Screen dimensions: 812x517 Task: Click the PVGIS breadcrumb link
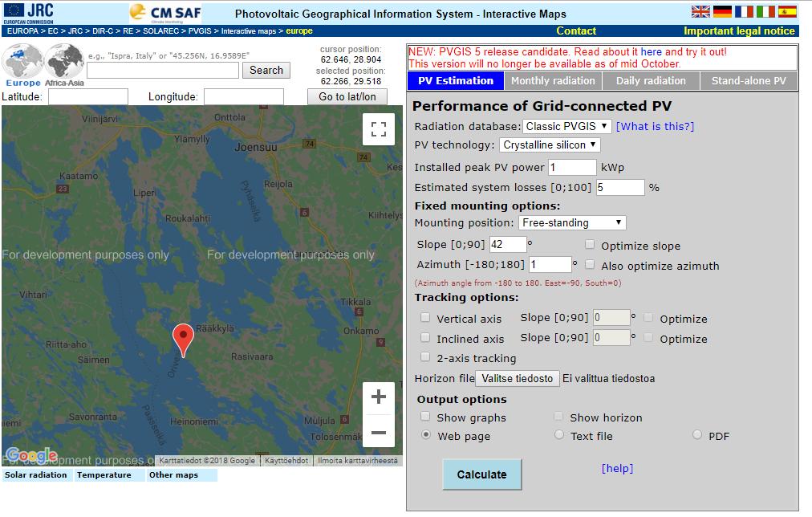(200, 31)
